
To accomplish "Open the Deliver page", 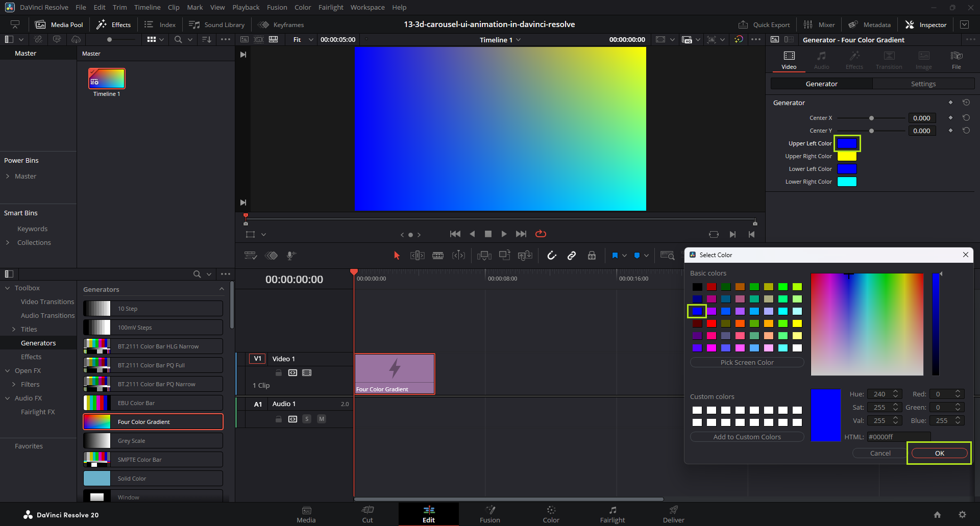I will [x=673, y=514].
